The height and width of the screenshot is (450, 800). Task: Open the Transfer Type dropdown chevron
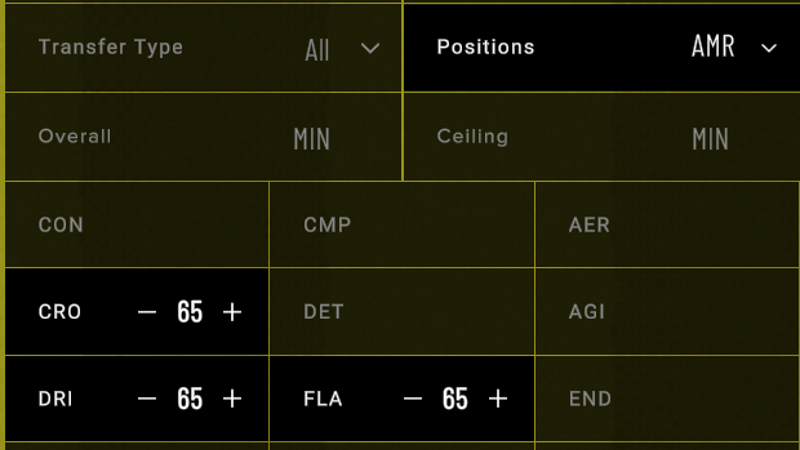click(x=370, y=48)
